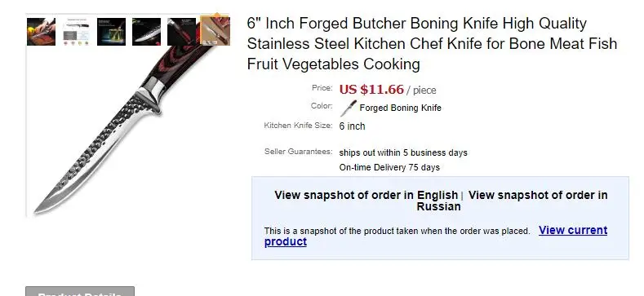Click the 6 inch kitchen knife size value
Screen dimensions: 644x296
[x=352, y=126]
